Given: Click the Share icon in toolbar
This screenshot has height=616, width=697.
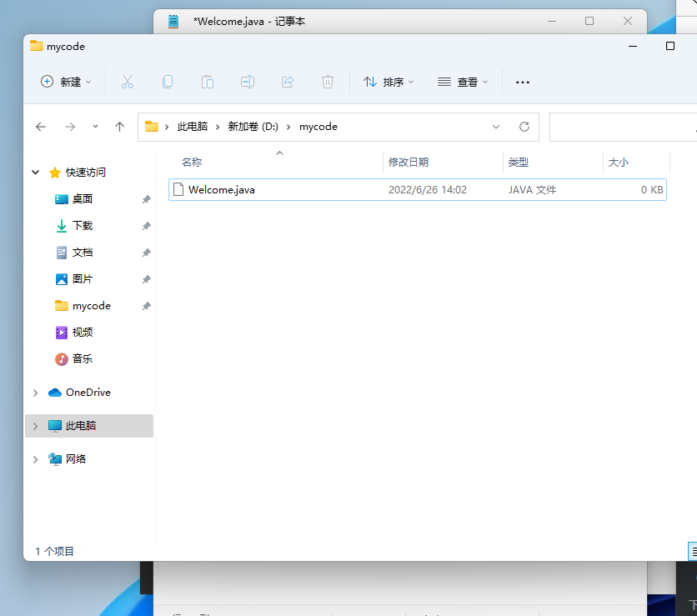Looking at the screenshot, I should pos(288,82).
